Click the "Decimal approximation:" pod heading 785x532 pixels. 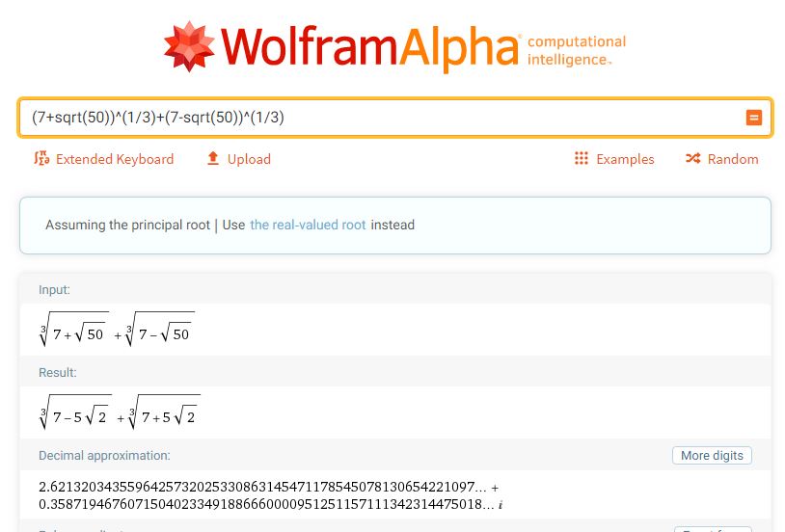tap(104, 455)
